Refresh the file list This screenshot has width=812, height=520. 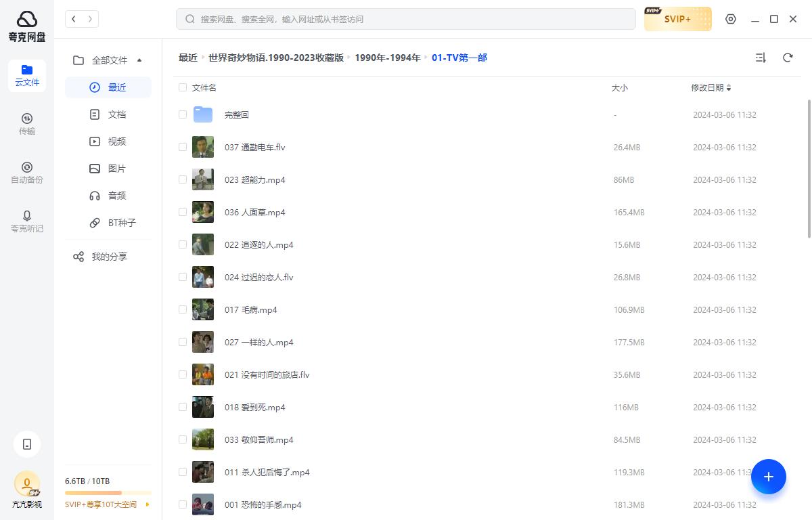788,58
